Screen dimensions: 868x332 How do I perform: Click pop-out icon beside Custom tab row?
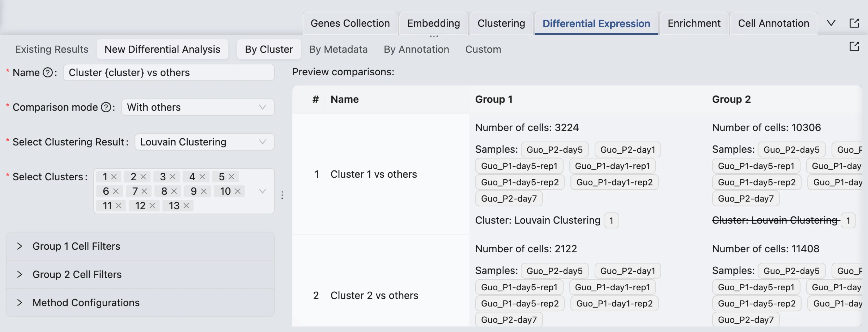click(x=854, y=46)
